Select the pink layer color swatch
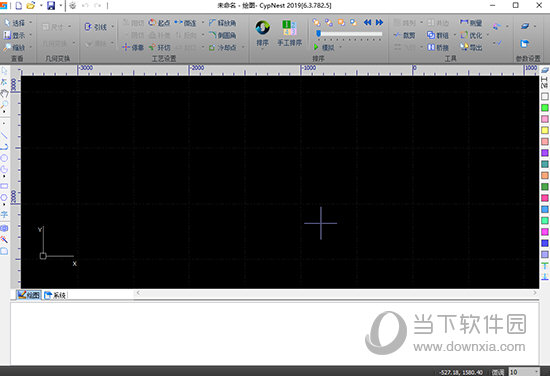 pos(544,119)
